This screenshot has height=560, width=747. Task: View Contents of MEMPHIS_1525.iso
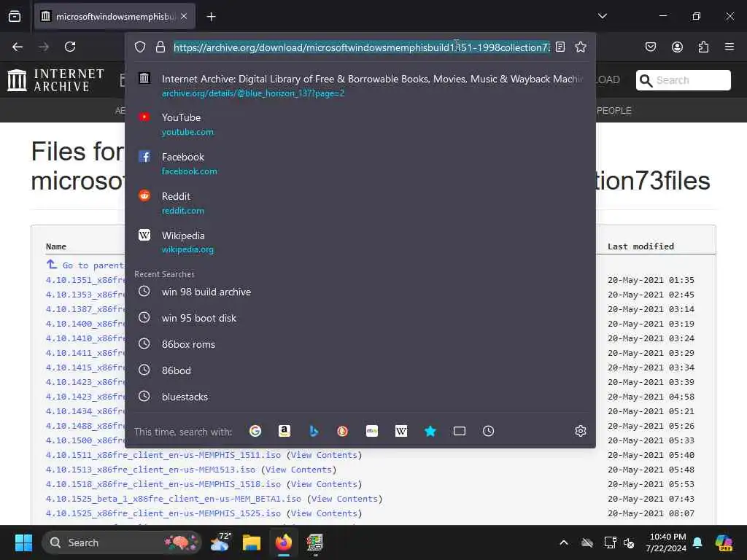tap(324, 513)
